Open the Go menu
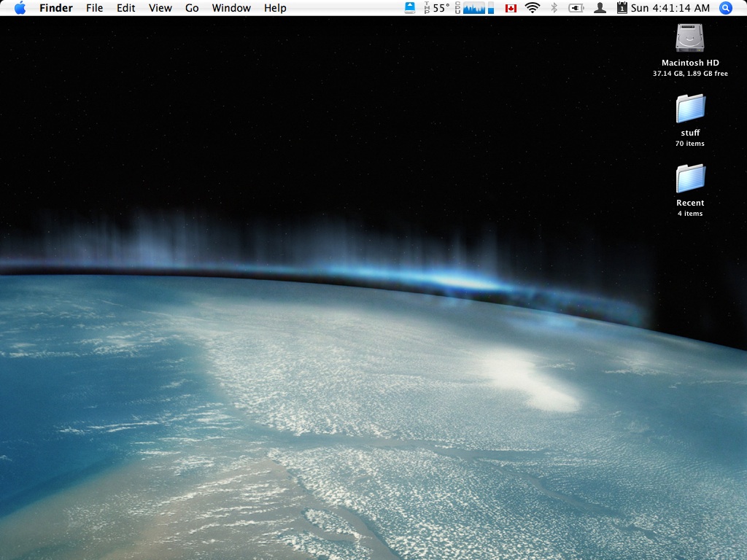Viewport: 747px width, 560px height. (192, 8)
